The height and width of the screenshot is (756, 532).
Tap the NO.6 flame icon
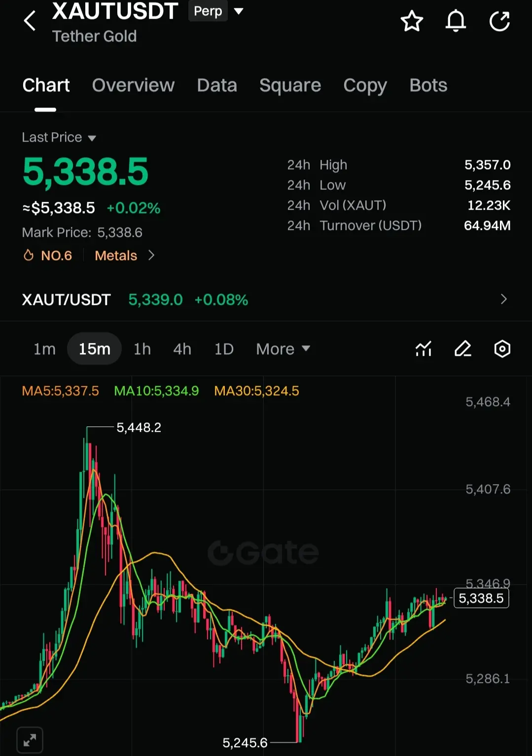pos(29,255)
